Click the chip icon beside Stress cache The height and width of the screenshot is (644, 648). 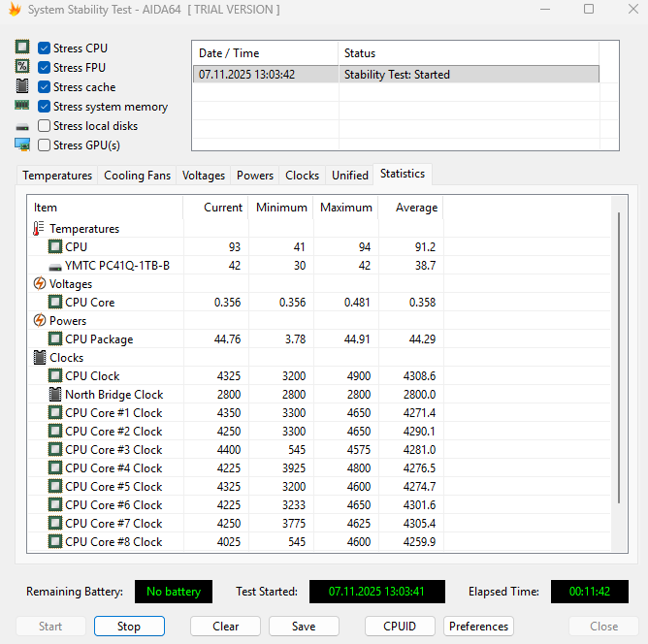tap(22, 86)
